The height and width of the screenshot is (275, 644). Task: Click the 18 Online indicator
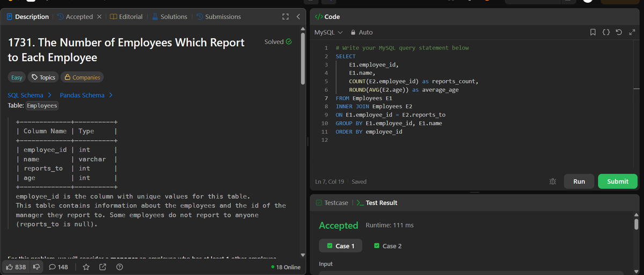[x=286, y=267]
